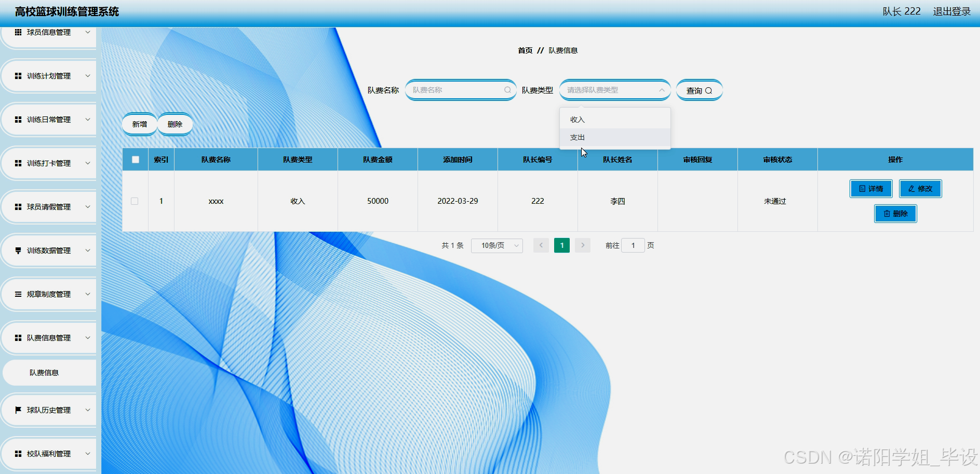980x474 pixels.
Task: Choose 支出 from the dropdown list
Action: 615,137
